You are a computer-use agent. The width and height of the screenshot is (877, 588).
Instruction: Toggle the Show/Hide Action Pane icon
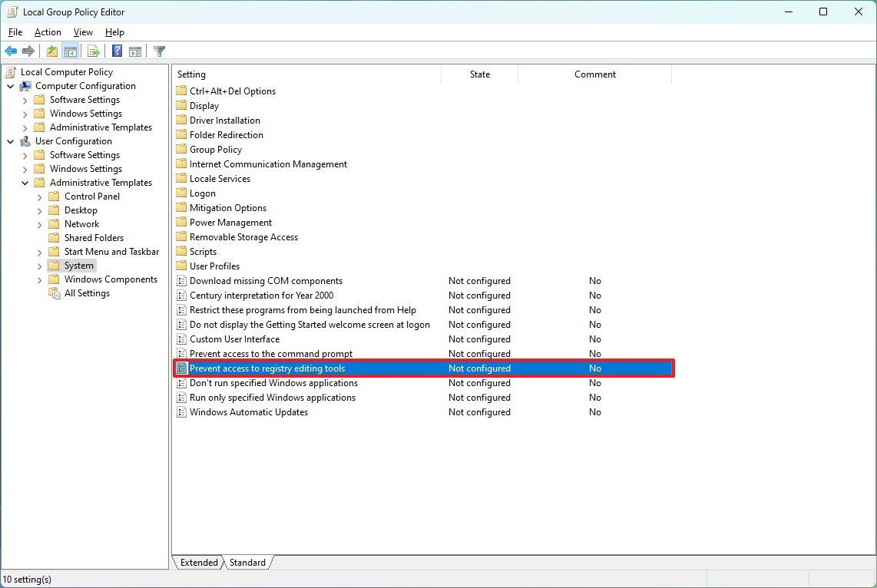pyautogui.click(x=135, y=51)
